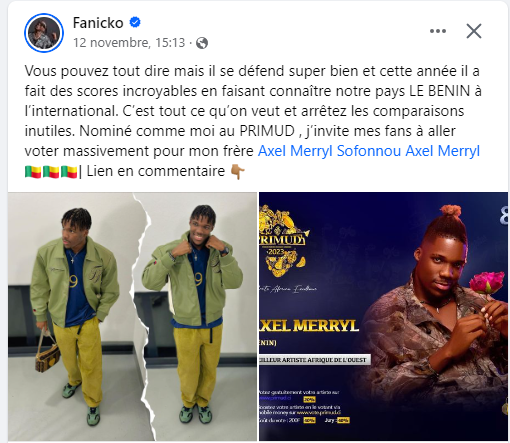
Task: Open the PRIMUD Axel Merryl poster image
Action: tap(384, 316)
